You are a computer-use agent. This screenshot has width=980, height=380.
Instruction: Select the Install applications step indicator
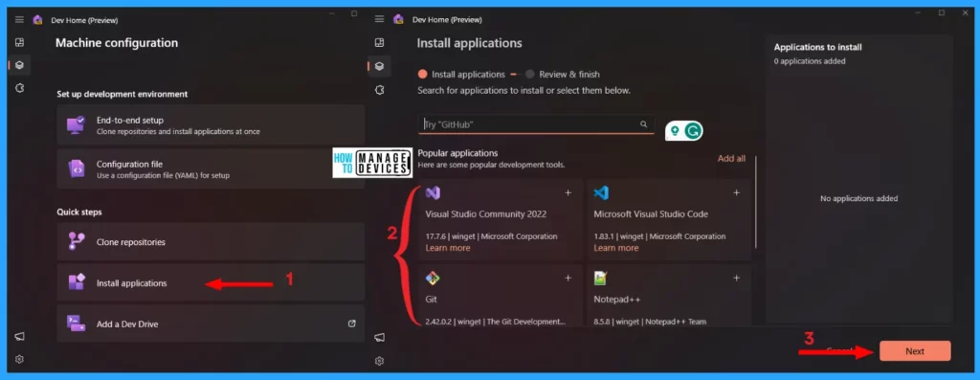[461, 75]
